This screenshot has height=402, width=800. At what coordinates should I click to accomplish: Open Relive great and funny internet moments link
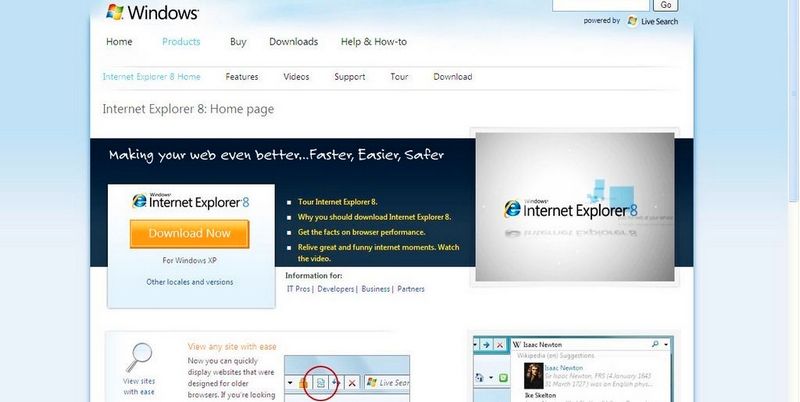pyautogui.click(x=379, y=253)
